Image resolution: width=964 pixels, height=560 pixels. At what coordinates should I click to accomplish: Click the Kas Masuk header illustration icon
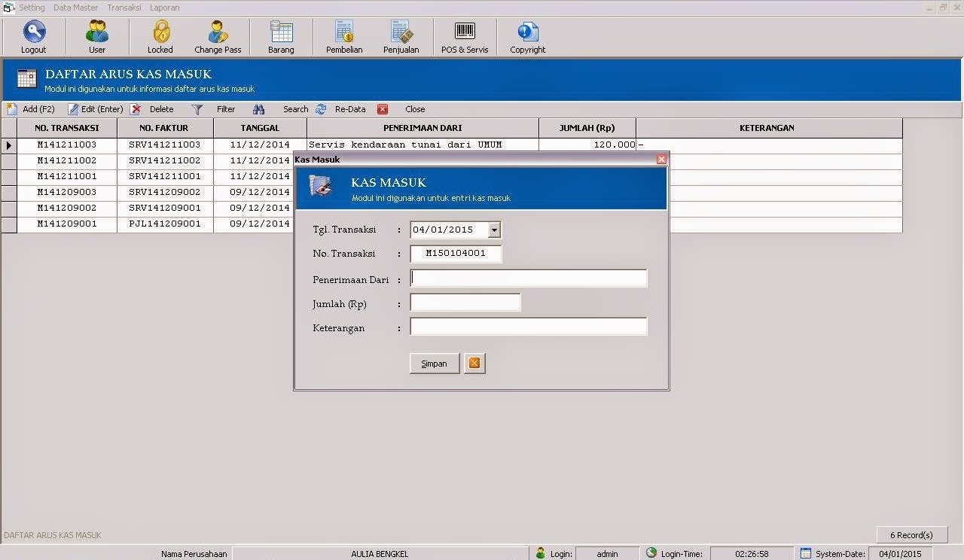(x=321, y=187)
